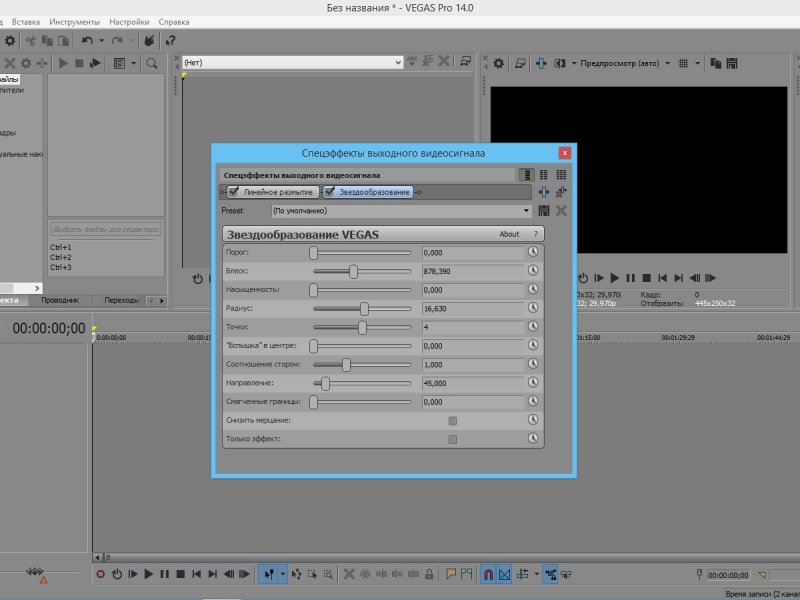Open views dropdown arrow in media panel

(x=134, y=63)
